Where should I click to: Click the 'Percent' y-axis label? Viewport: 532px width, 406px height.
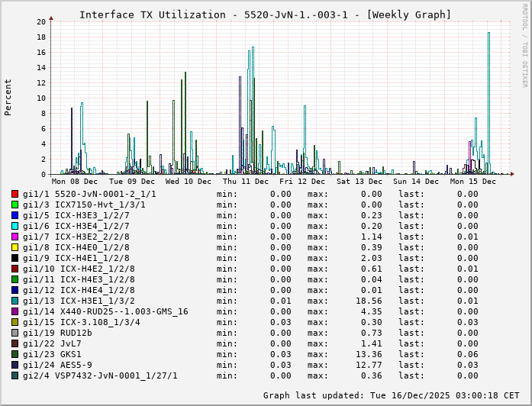point(8,97)
